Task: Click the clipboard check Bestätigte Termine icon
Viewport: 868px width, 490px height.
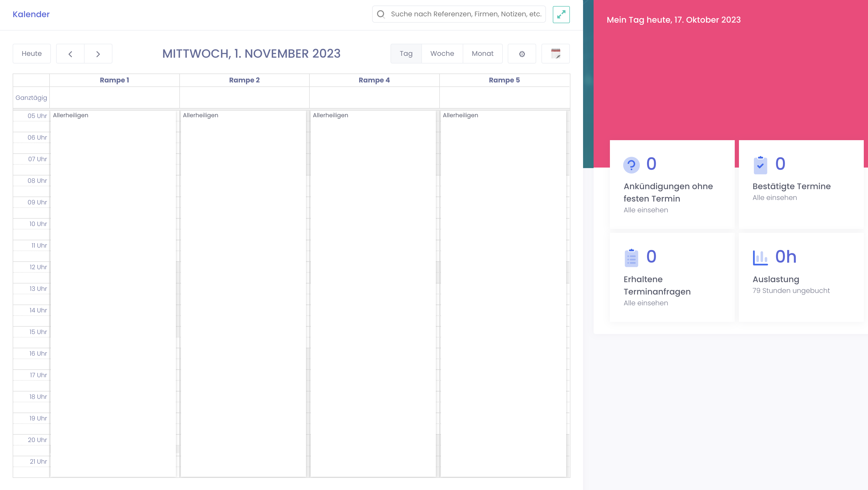Action: click(x=760, y=165)
